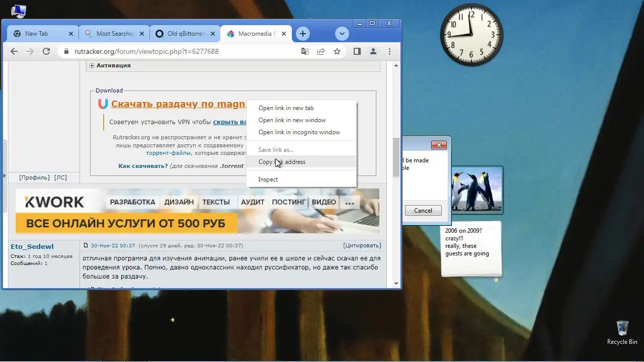Click Cancel in the background dialog
The width and height of the screenshot is (644, 362).
pyautogui.click(x=423, y=211)
